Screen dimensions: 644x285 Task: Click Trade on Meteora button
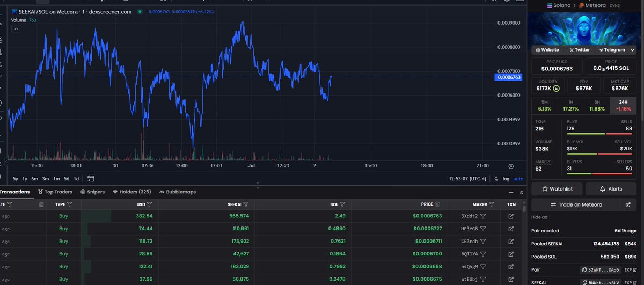pos(575,204)
